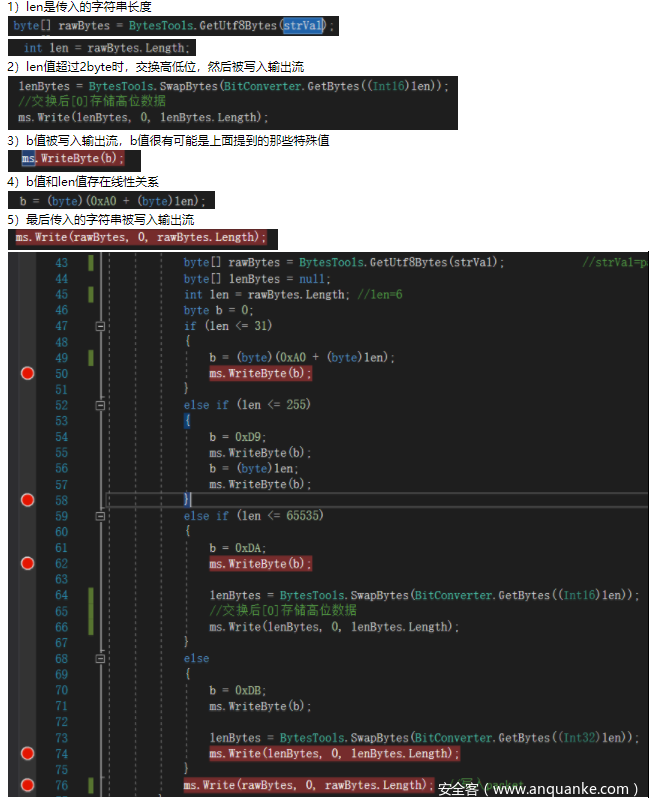Click 'ms.Write(lenBytes...' on line 66
The image size is (654, 808).
[x=334, y=627]
